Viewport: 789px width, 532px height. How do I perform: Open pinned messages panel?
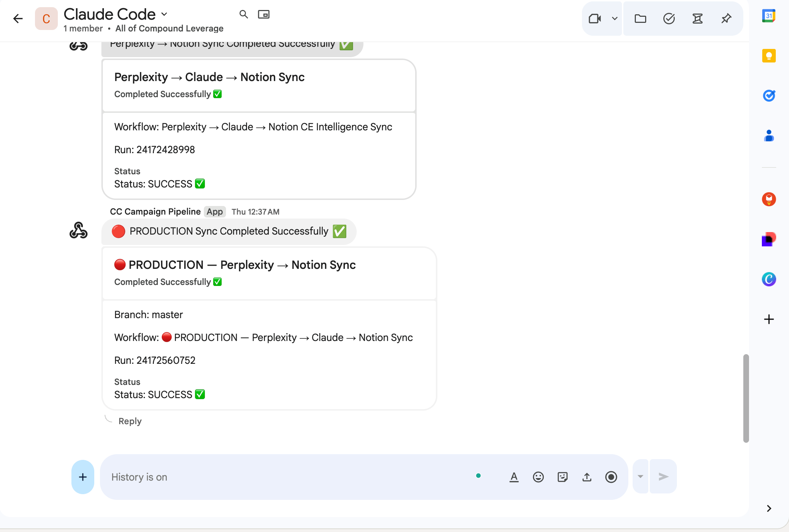[x=726, y=19]
